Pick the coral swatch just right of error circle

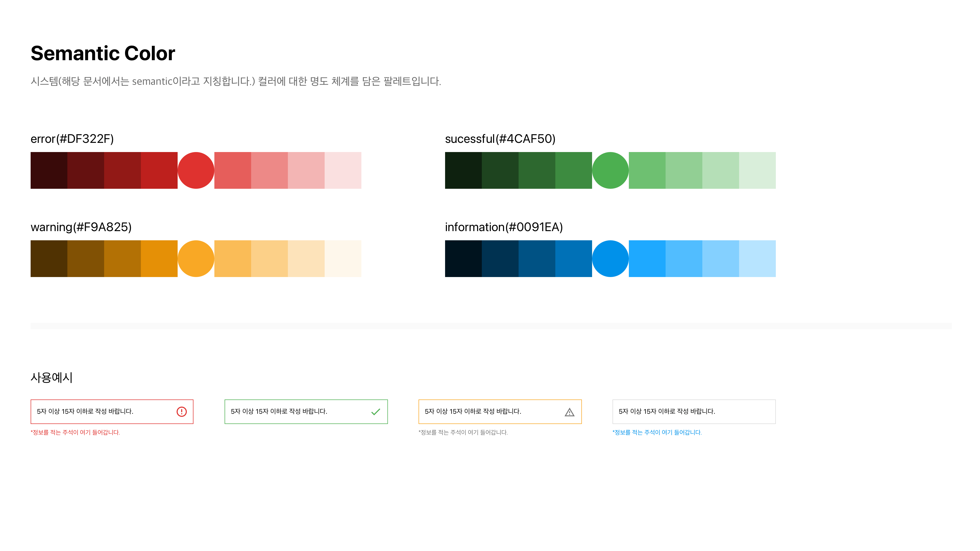[x=232, y=170]
